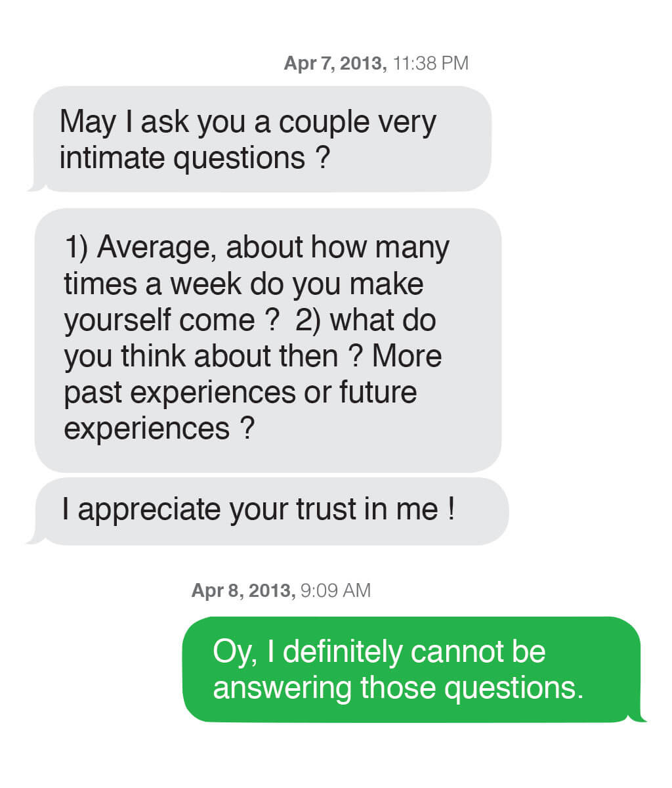Click the tail of the "I appreciate" bubble
The height and width of the screenshot is (788, 672).
click(35, 539)
